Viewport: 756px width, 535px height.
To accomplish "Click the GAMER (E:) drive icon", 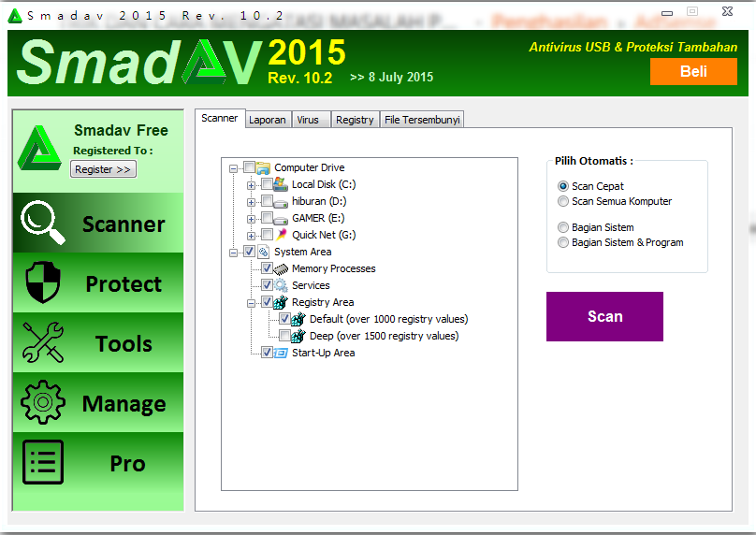I will (281, 219).
